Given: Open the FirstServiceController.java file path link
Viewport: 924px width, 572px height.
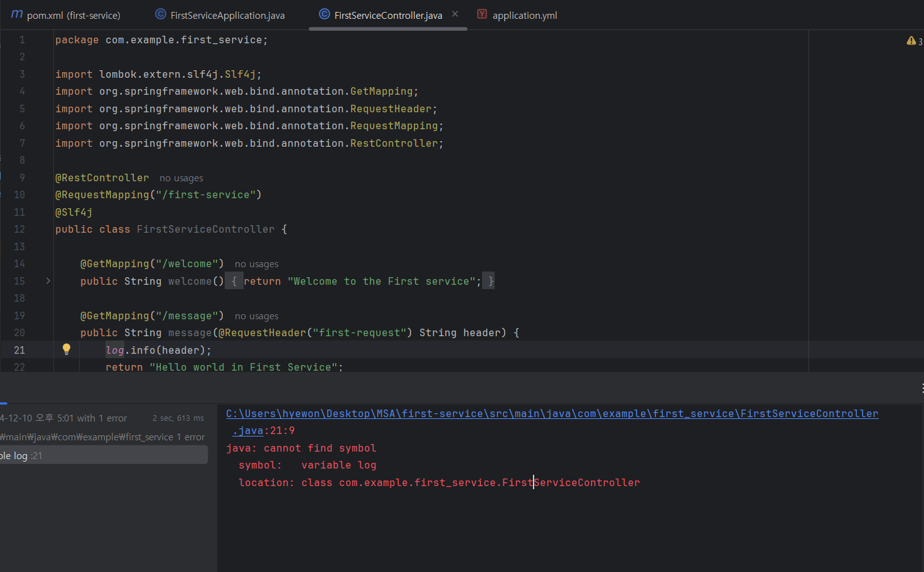Looking at the screenshot, I should pyautogui.click(x=552, y=421).
